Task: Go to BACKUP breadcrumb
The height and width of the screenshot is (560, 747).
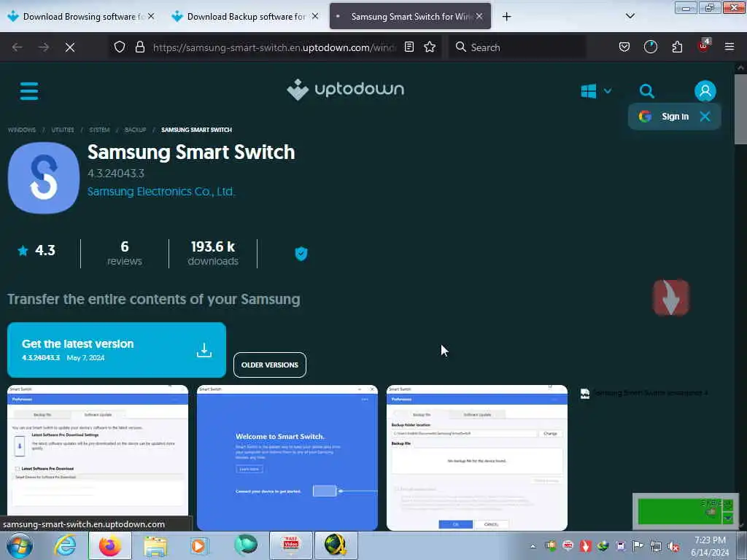Action: [x=135, y=130]
